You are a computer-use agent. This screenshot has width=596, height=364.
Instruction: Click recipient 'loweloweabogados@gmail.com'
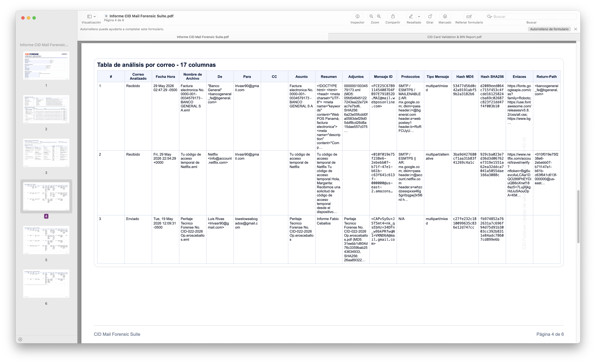(x=246, y=223)
